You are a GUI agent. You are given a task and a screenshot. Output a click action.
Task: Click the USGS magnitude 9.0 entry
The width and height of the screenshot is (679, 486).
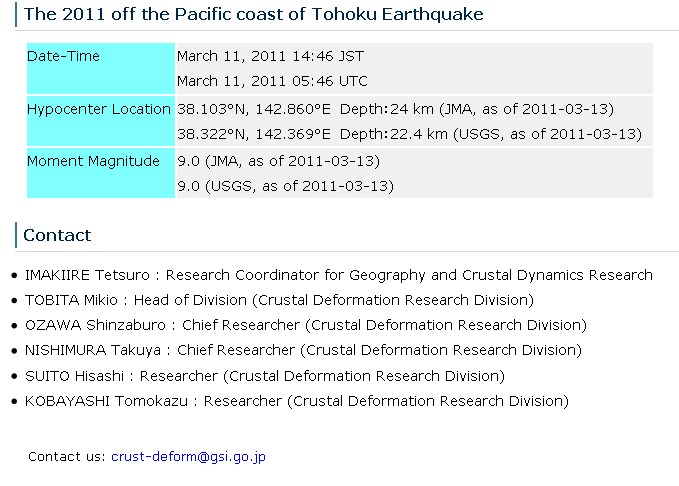pos(285,186)
